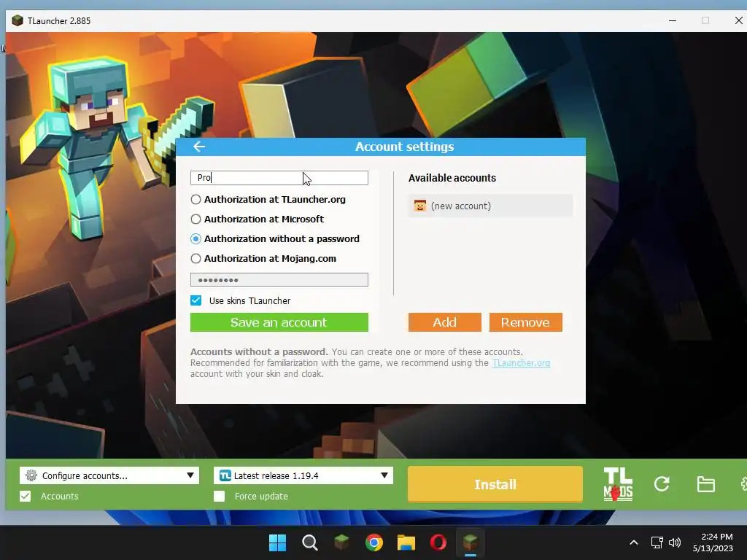Click the orange Remove button
Screen dimensions: 747x560
point(525,322)
